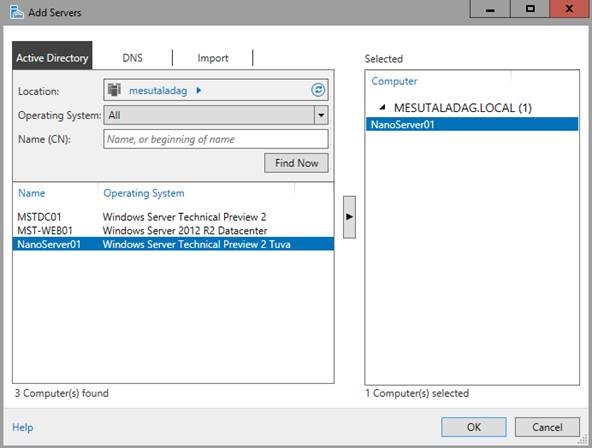Close the Add Servers window
This screenshot has width=592, height=448.
pyautogui.click(x=570, y=9)
